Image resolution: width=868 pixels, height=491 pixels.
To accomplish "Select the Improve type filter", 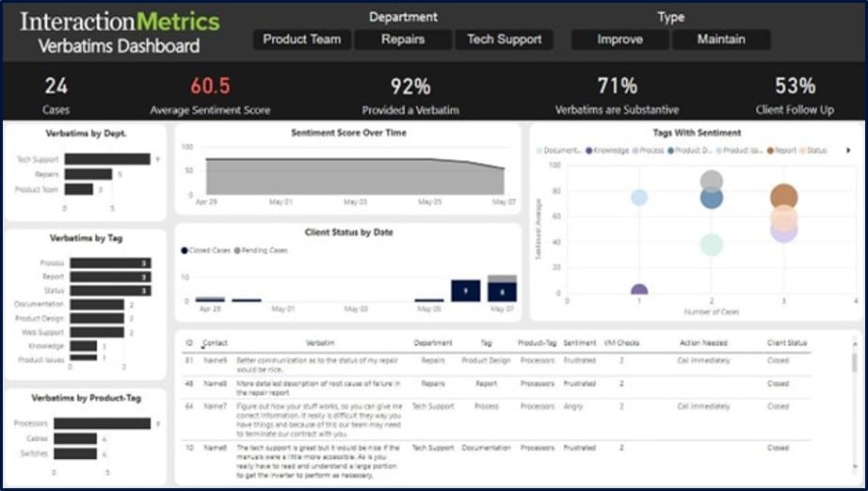I will pyautogui.click(x=619, y=40).
